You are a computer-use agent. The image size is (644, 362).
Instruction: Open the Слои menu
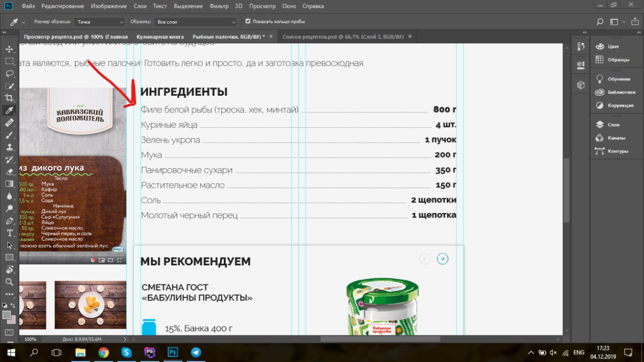click(140, 6)
